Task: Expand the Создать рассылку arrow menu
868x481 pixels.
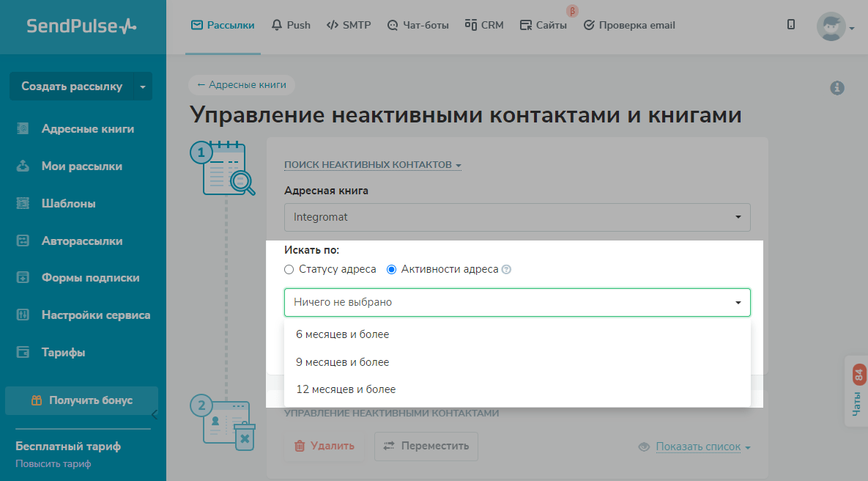Action: click(142, 87)
